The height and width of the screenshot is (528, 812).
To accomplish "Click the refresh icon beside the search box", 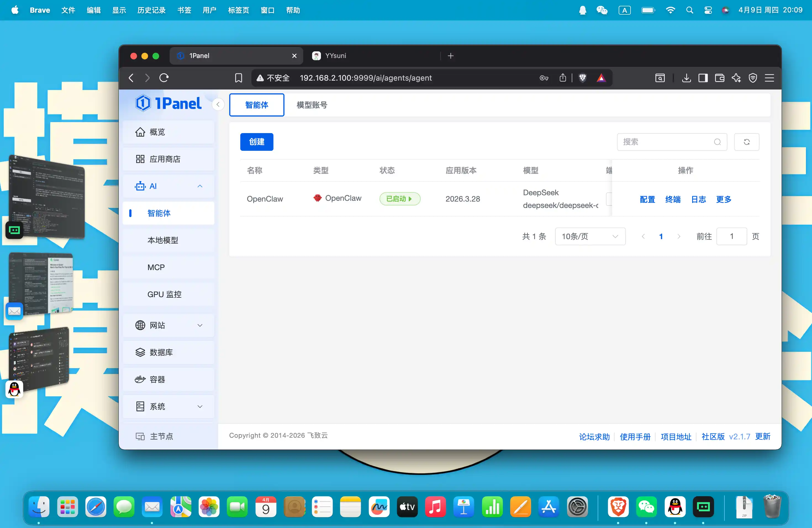I will [746, 142].
